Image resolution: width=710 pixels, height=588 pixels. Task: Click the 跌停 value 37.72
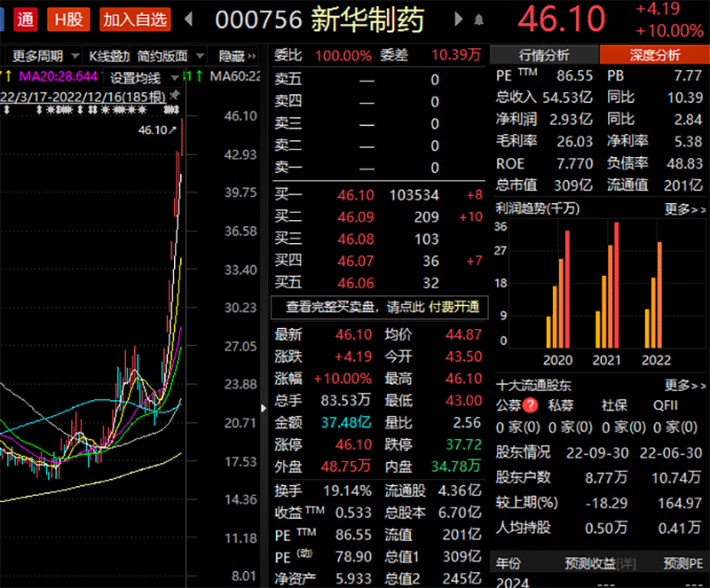pyautogui.click(x=463, y=444)
